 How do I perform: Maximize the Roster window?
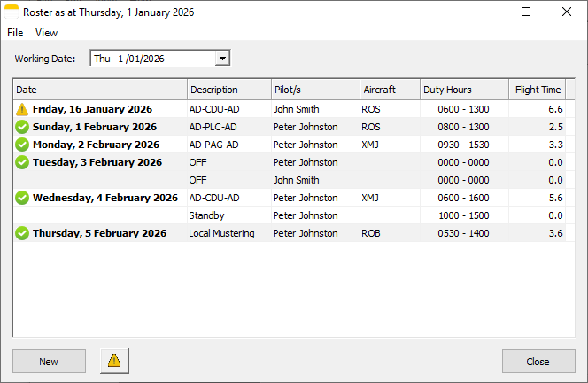[x=526, y=12]
